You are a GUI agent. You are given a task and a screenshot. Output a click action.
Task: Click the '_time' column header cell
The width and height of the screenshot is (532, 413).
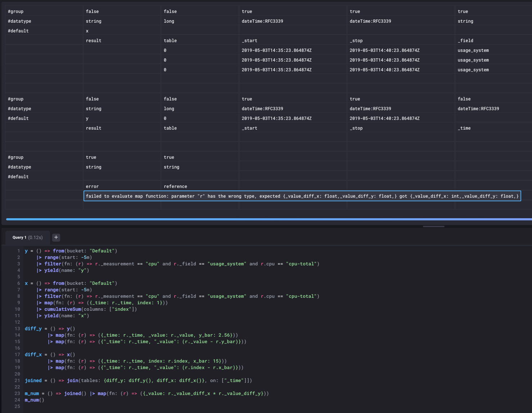(x=493, y=128)
